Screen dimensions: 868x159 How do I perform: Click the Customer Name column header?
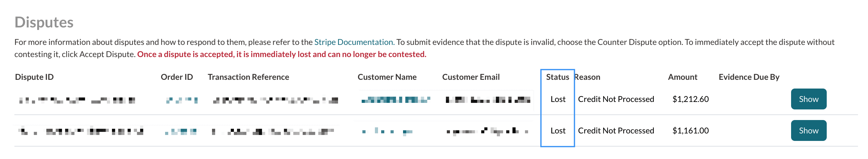point(387,77)
